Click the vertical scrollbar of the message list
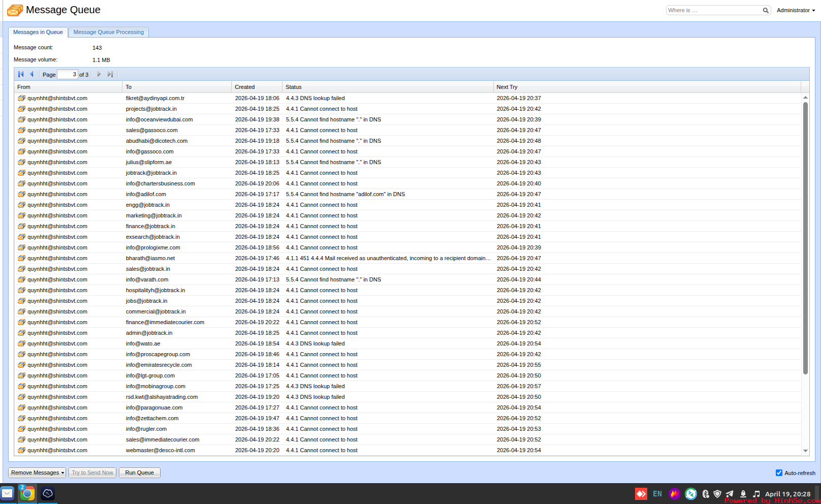 click(805, 238)
